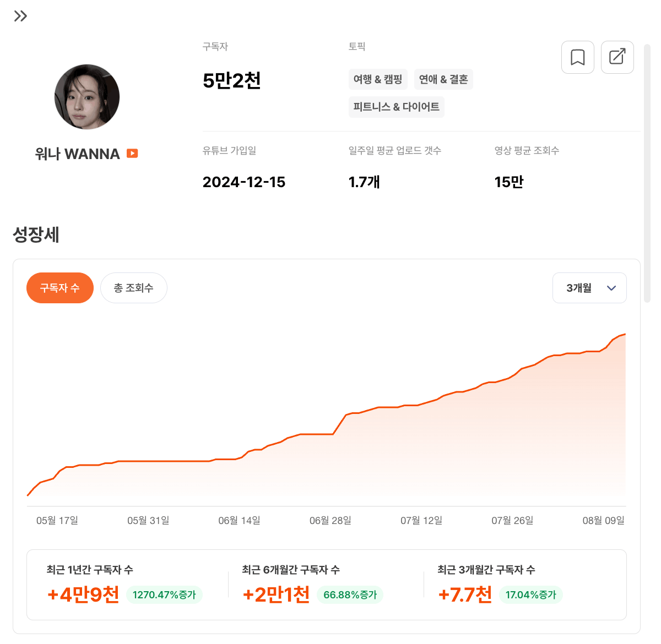Bookmark the 워나 WANNA channel
This screenshot has width=661, height=644.
coord(578,57)
